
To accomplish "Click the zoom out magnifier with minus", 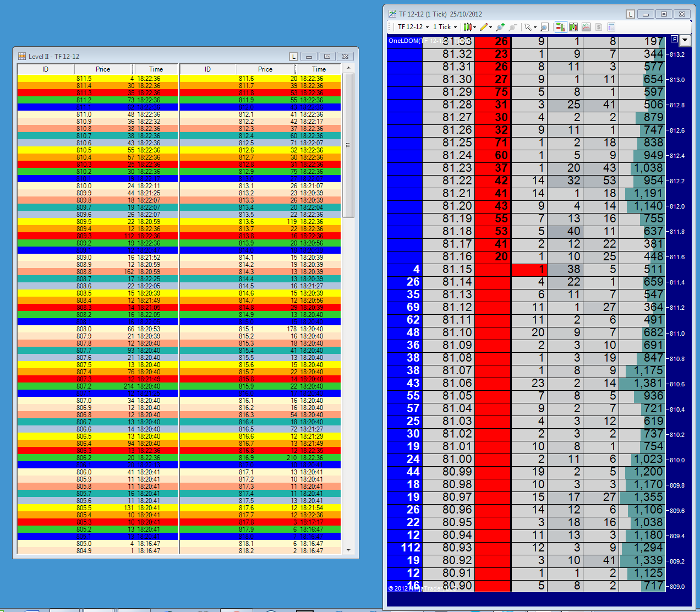I will point(513,27).
